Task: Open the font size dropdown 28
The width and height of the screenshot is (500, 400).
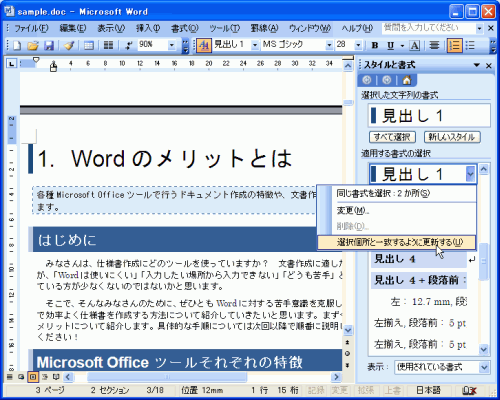Action: coord(358,45)
